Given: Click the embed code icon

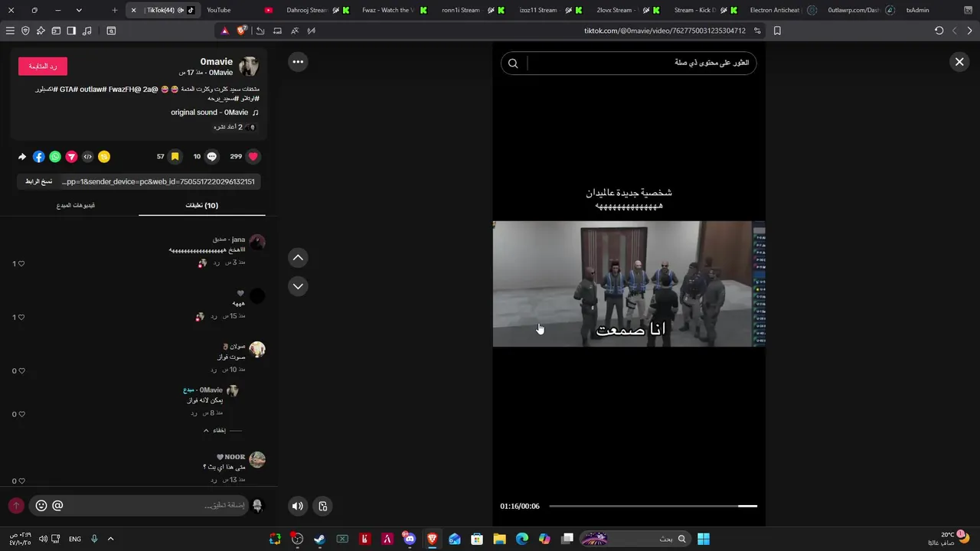Looking at the screenshot, I should tap(88, 157).
